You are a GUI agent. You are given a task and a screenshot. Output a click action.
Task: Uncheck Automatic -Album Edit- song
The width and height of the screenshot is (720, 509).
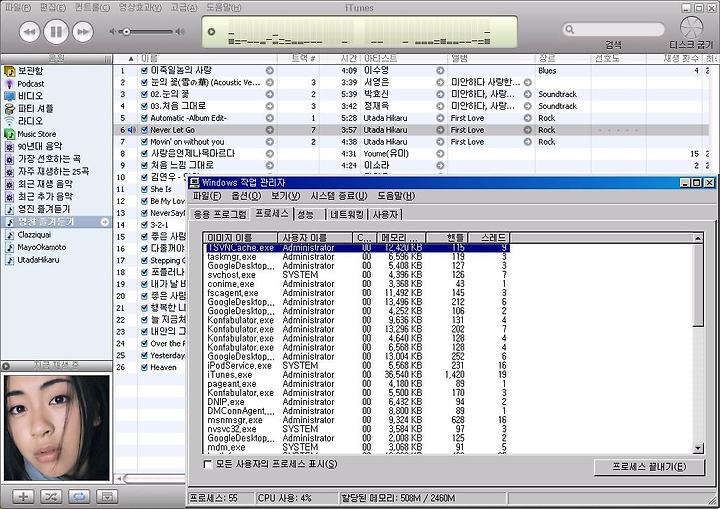pyautogui.click(x=144, y=118)
